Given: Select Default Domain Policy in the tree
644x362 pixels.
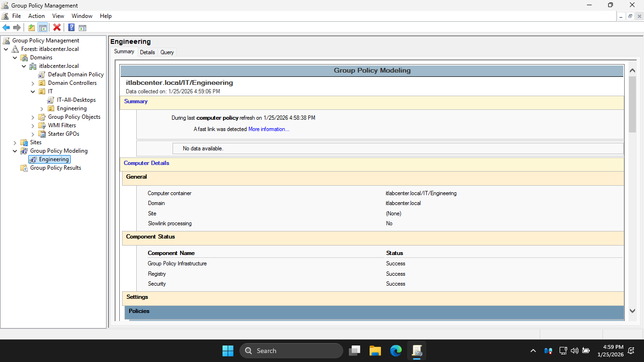Looking at the screenshot, I should pyautogui.click(x=75, y=74).
